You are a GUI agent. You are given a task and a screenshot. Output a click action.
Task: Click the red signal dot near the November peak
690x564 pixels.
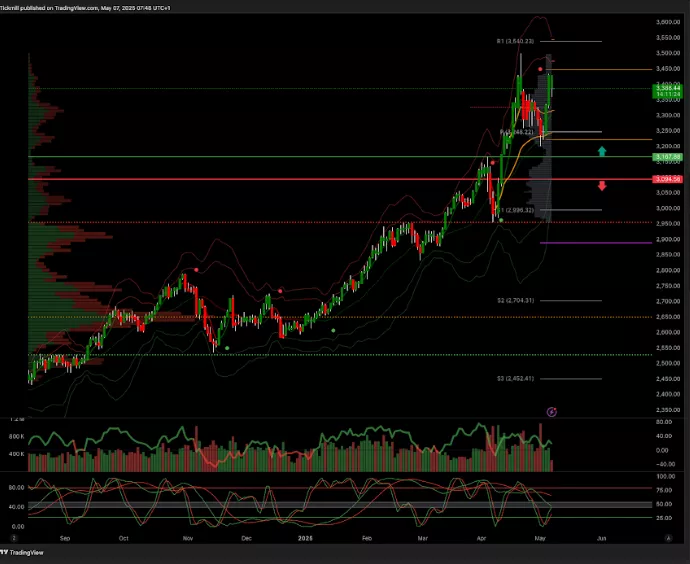point(196,269)
